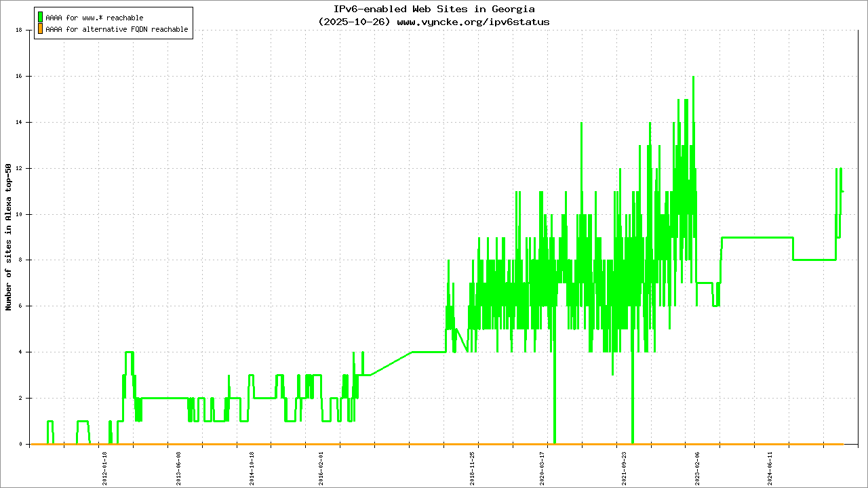Select "AAAA for www.* reachable" legend label

tap(94, 18)
